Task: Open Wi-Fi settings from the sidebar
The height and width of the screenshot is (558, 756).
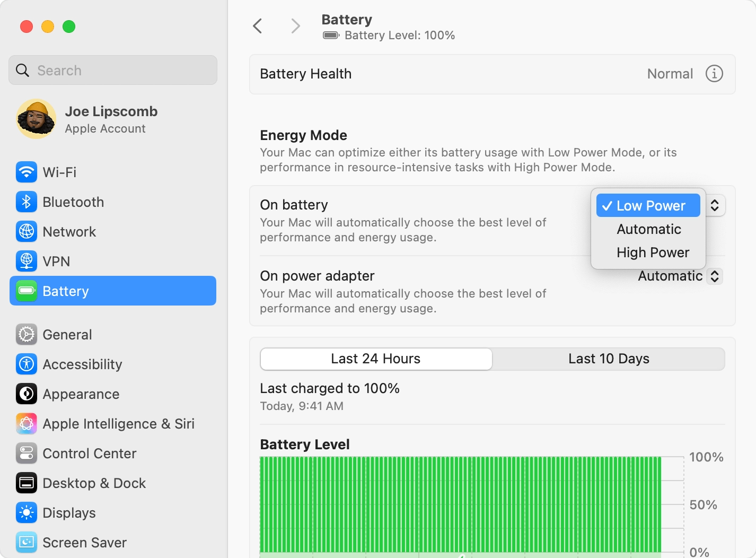Action: [26, 172]
